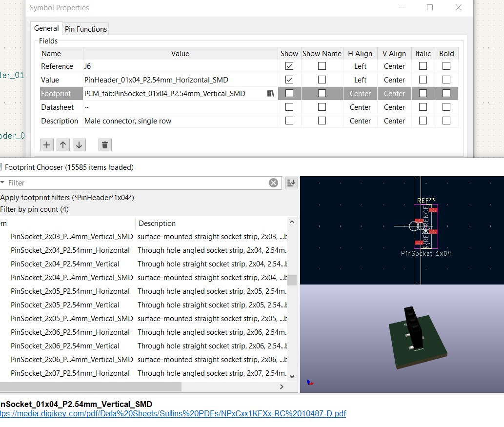Viewport: 504px width, 427px height.
Task: Click the Value column header in Fields
Action: click(180, 53)
